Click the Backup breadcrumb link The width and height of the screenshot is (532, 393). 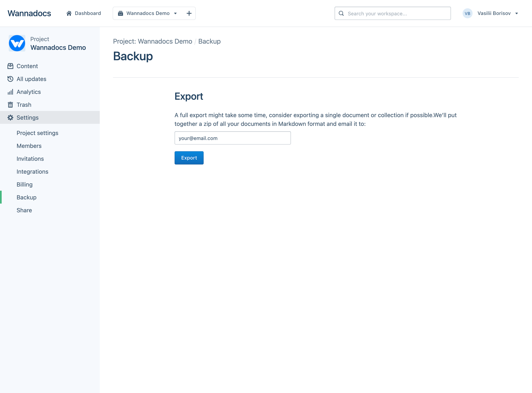(x=209, y=41)
